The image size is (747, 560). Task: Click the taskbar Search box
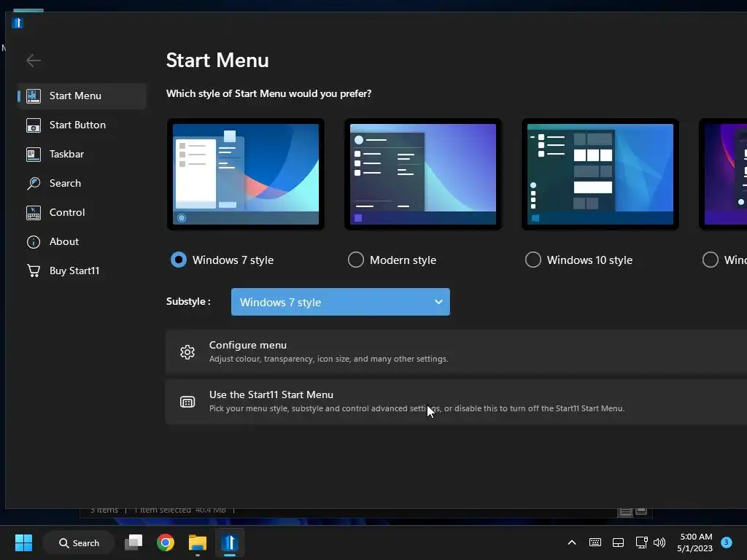click(x=79, y=542)
